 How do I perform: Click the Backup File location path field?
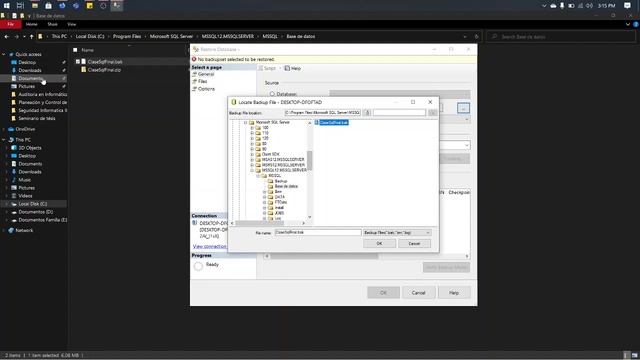tap(322, 113)
